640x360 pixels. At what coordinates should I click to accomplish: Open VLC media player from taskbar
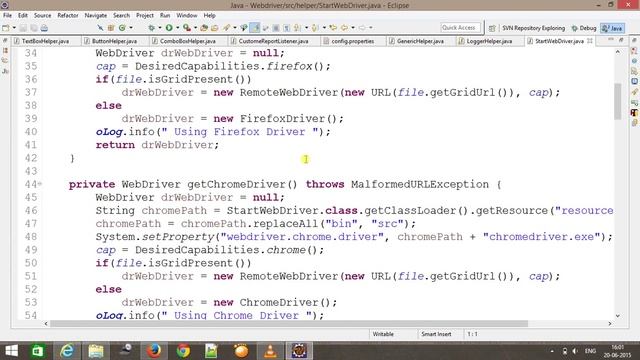[270, 351]
